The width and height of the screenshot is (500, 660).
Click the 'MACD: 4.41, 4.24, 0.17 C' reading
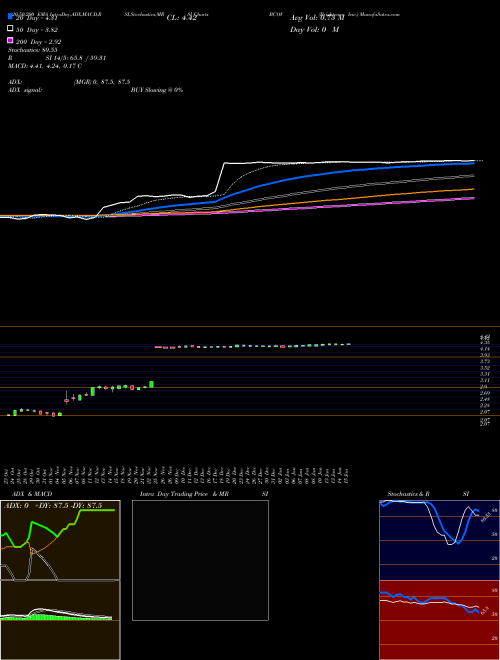[45, 66]
